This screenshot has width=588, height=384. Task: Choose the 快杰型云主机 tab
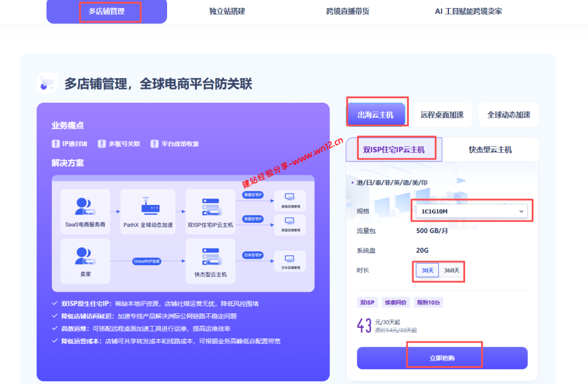pos(490,150)
